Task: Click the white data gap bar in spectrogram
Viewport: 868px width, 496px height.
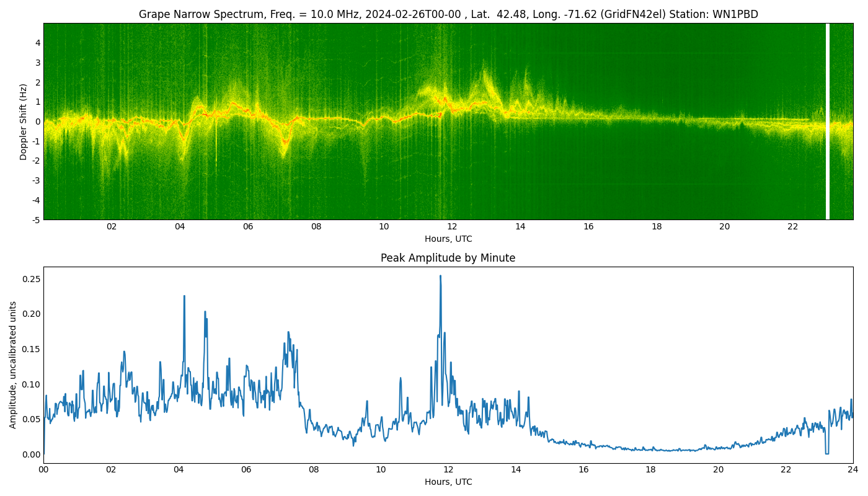Action: (827, 122)
